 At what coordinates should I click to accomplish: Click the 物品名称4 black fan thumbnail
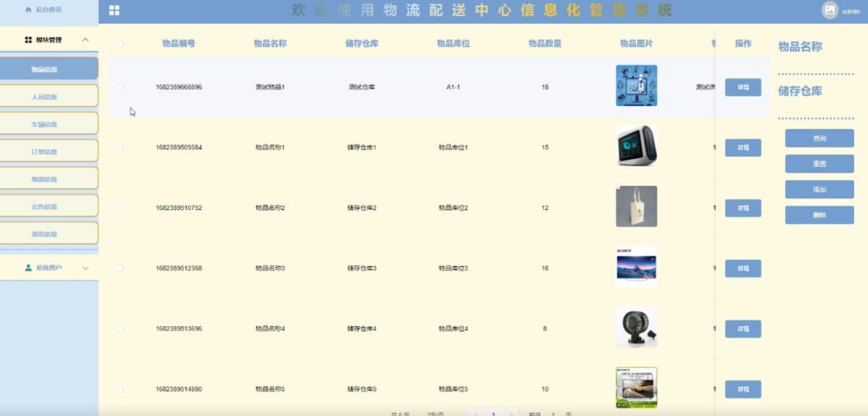click(x=636, y=327)
